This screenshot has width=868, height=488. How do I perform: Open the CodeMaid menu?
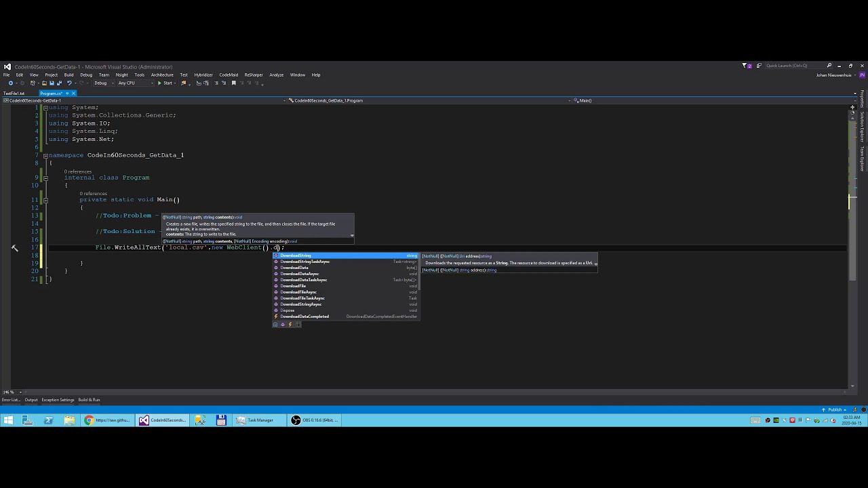point(229,75)
